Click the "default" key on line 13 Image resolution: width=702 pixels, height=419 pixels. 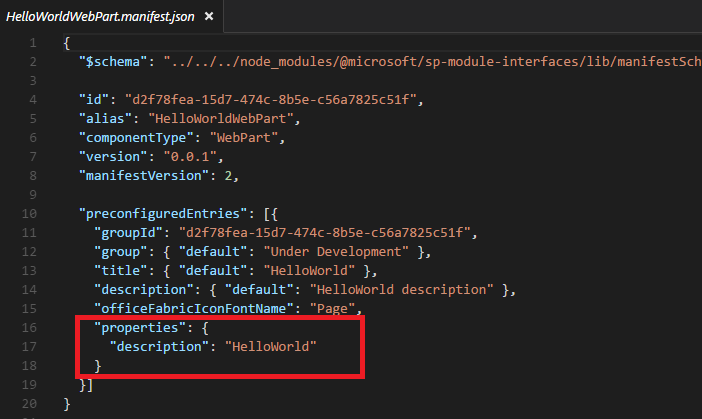[x=213, y=271]
